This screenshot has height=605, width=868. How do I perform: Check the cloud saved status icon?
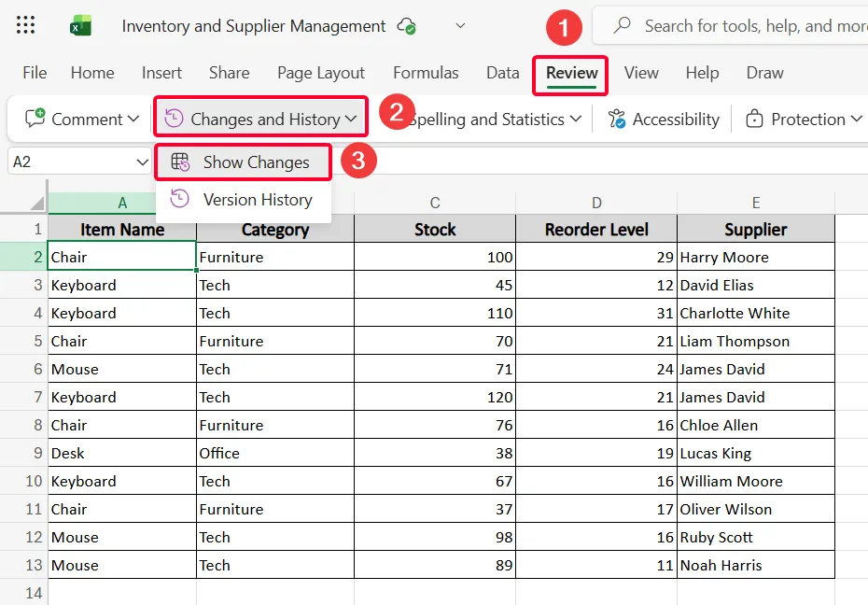click(x=407, y=26)
